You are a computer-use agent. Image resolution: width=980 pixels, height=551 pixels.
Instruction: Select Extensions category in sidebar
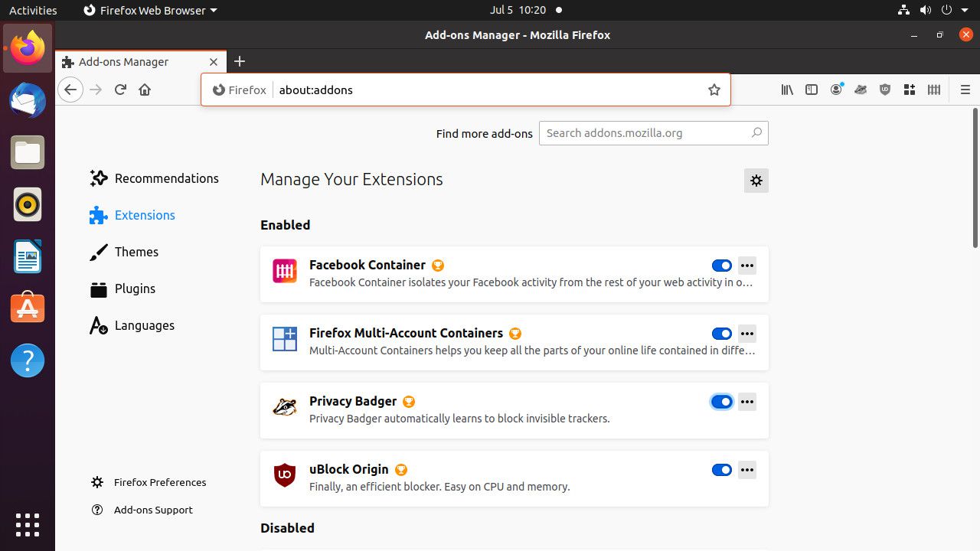[132, 215]
